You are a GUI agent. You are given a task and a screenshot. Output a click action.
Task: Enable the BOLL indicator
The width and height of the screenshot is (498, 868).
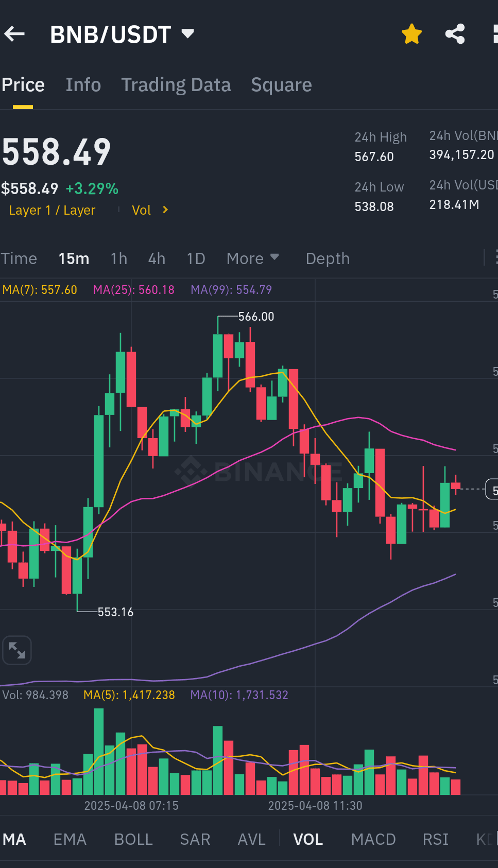tap(133, 839)
